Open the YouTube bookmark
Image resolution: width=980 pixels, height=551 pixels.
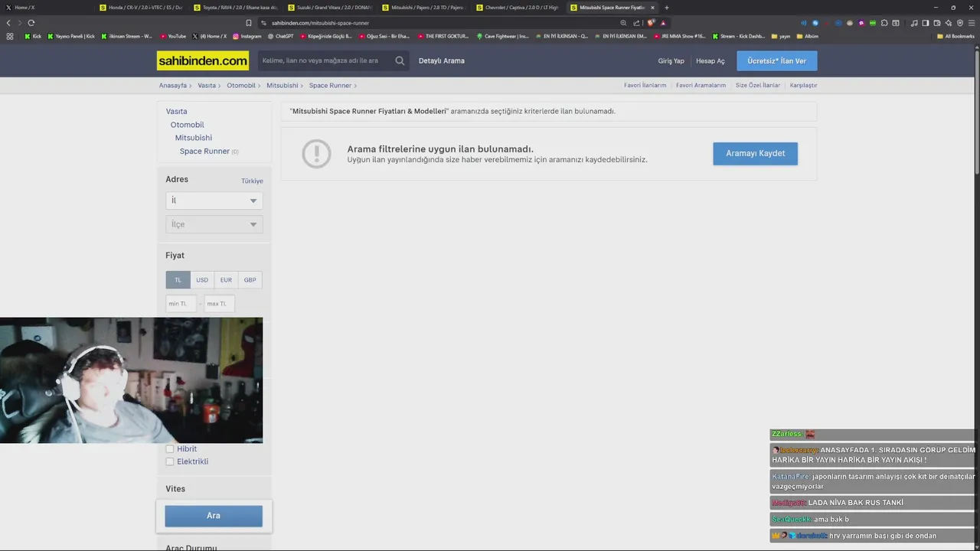[173, 36]
